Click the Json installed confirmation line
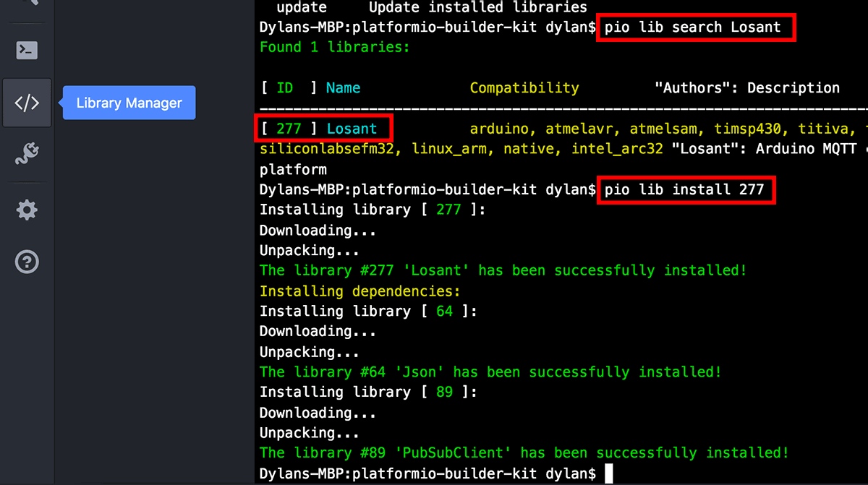 489,372
